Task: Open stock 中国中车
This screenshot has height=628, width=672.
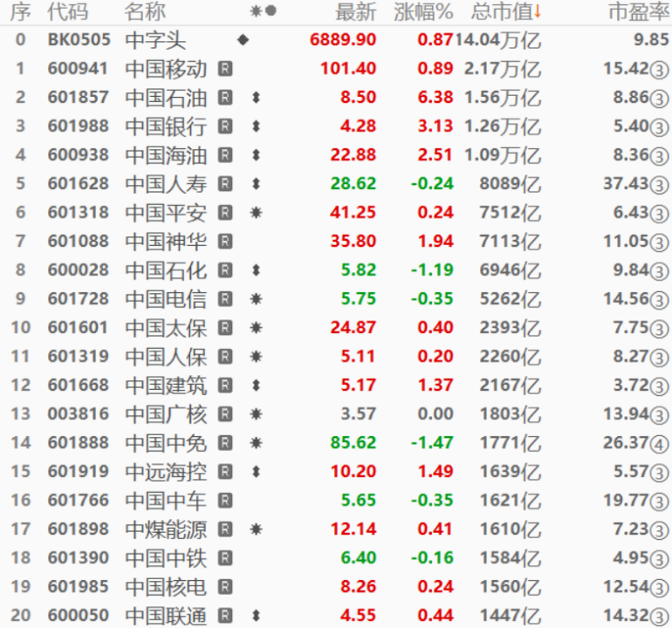Action: tap(167, 501)
